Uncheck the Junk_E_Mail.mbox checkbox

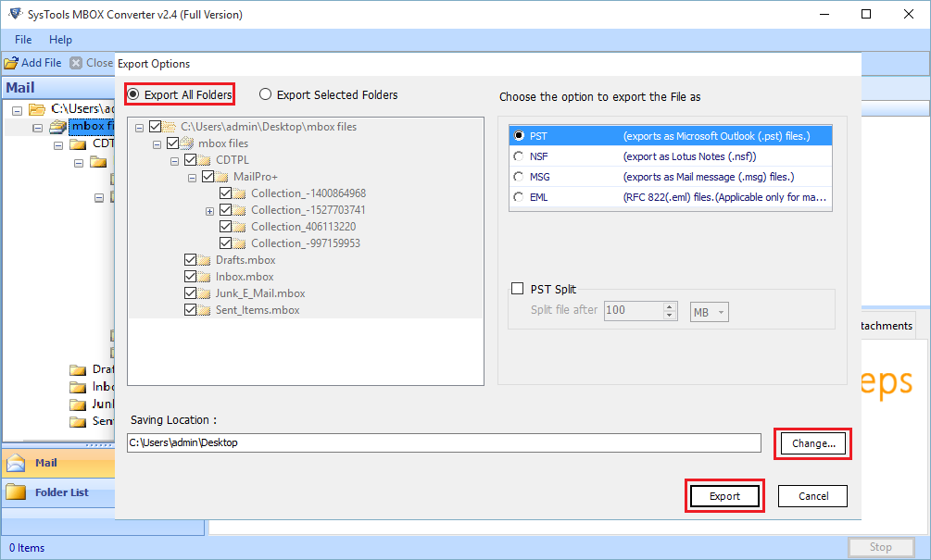click(190, 293)
